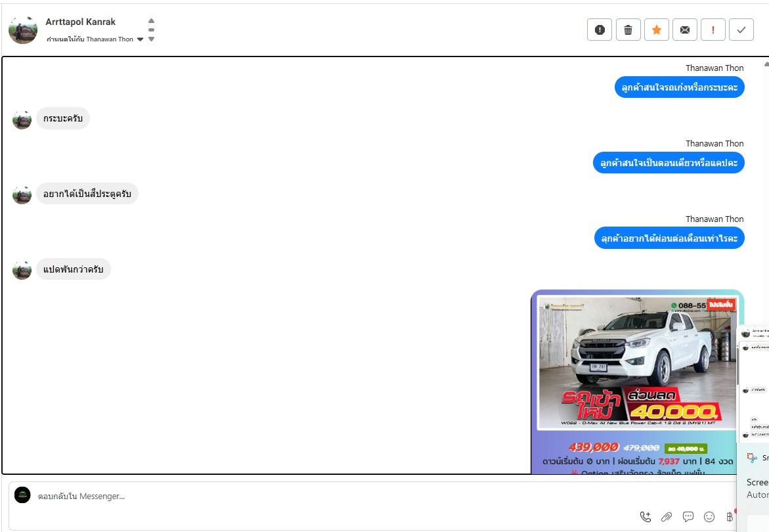
Task: Open emoji picker smiley icon
Action: [709, 516]
